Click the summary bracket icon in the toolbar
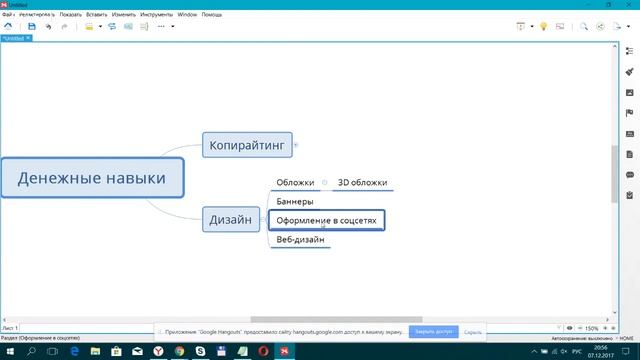Image resolution: width=640 pixels, height=360 pixels. click(144, 27)
